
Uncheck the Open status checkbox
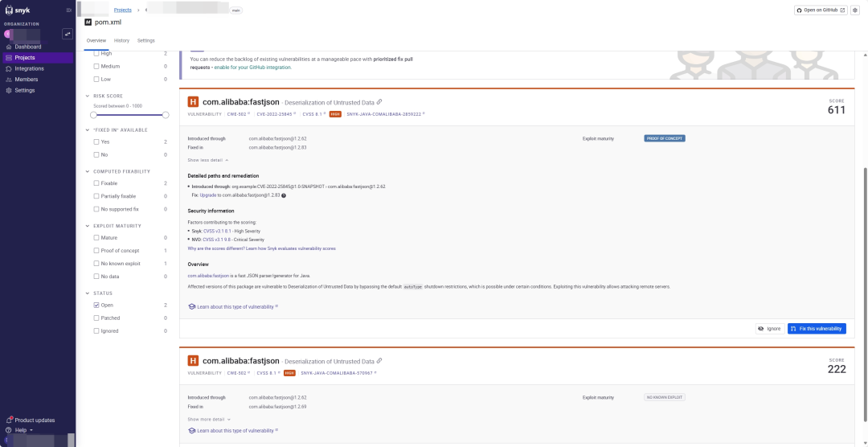tap(96, 306)
